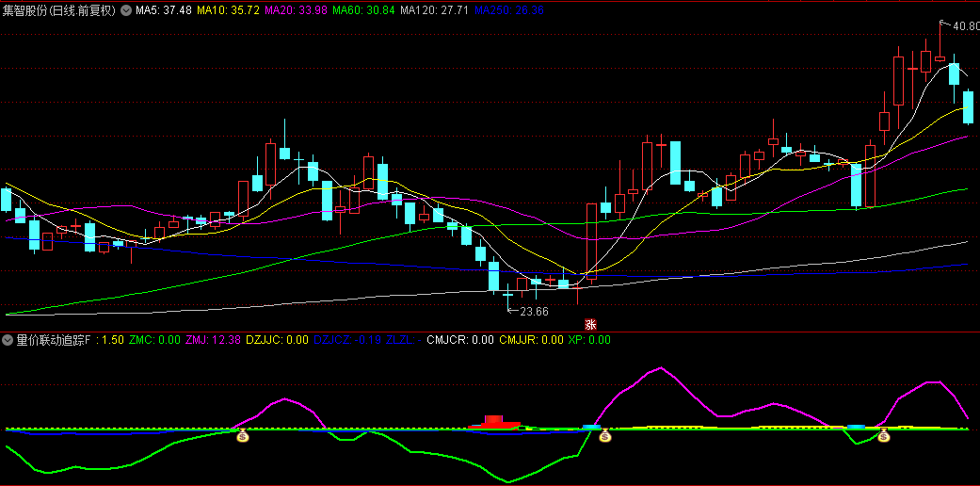Select the ZMJ: 12.38 indicator value
Screen dimensions: 980x486
point(213,340)
